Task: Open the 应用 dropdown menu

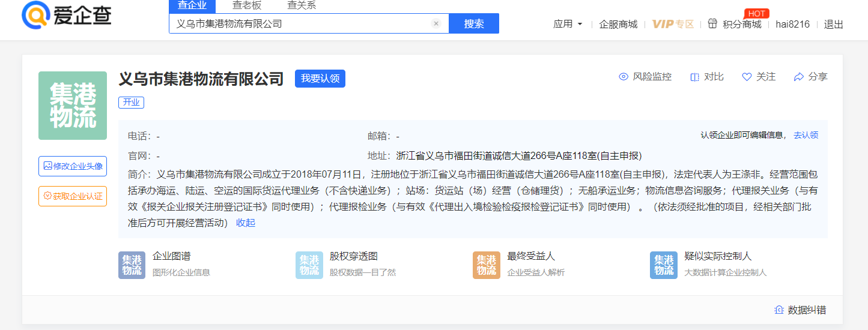Action: tap(568, 24)
